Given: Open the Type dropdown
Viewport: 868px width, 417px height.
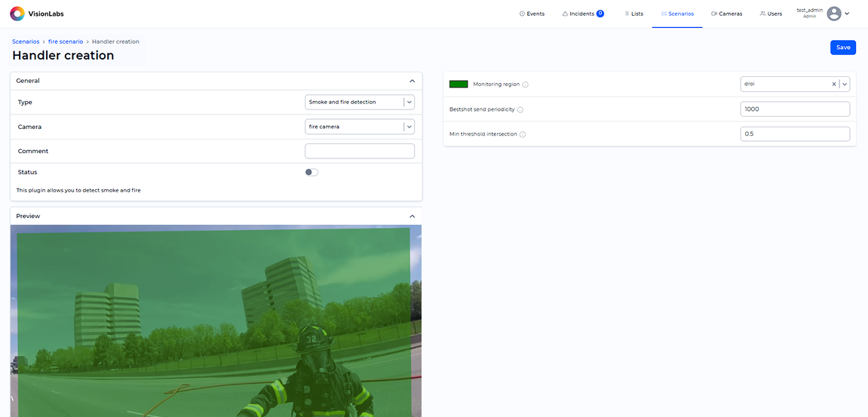Looking at the screenshot, I should (409, 102).
